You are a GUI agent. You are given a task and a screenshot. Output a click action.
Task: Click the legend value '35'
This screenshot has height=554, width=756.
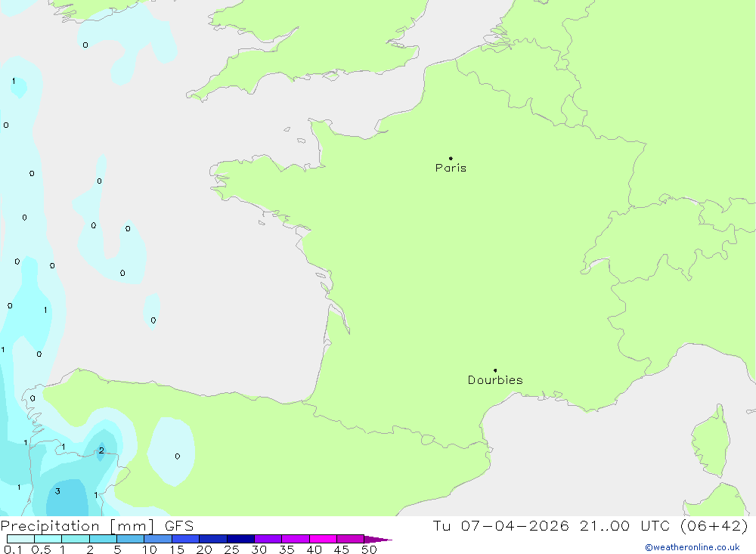point(287,549)
